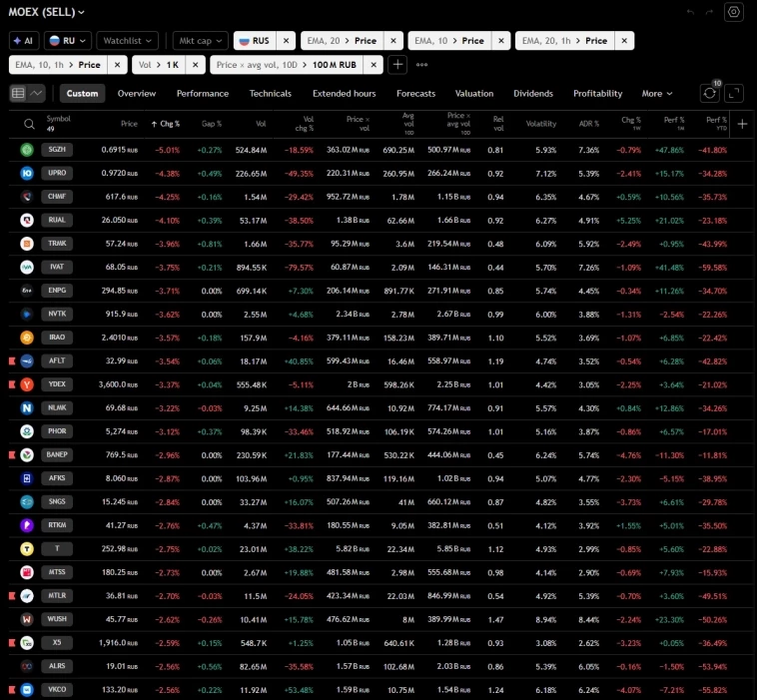
Task: Click the PHOR company logo icon
Action: (x=27, y=431)
